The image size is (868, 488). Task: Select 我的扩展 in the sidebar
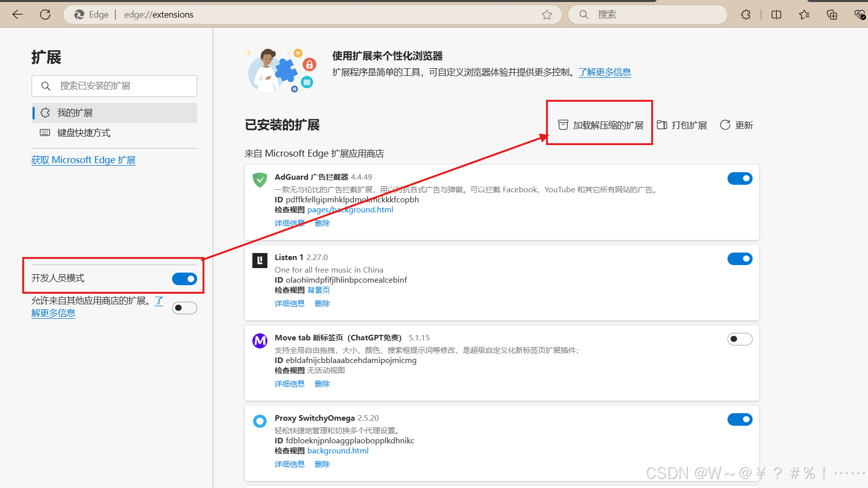114,113
